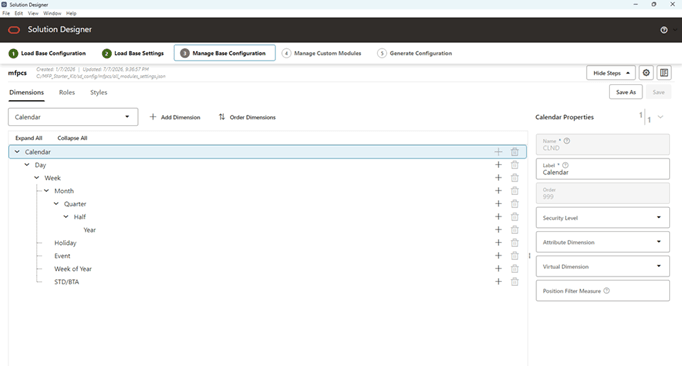Open the View menu

33,13
